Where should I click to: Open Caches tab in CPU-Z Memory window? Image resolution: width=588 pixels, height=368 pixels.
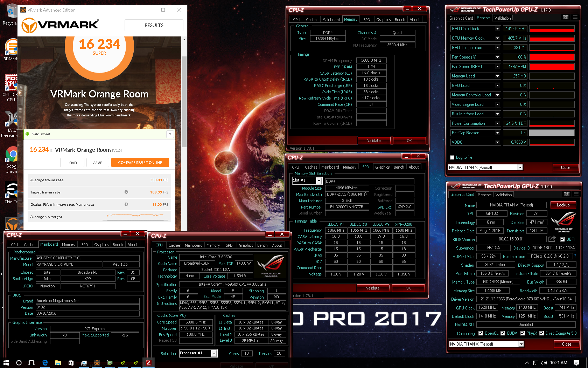click(312, 20)
